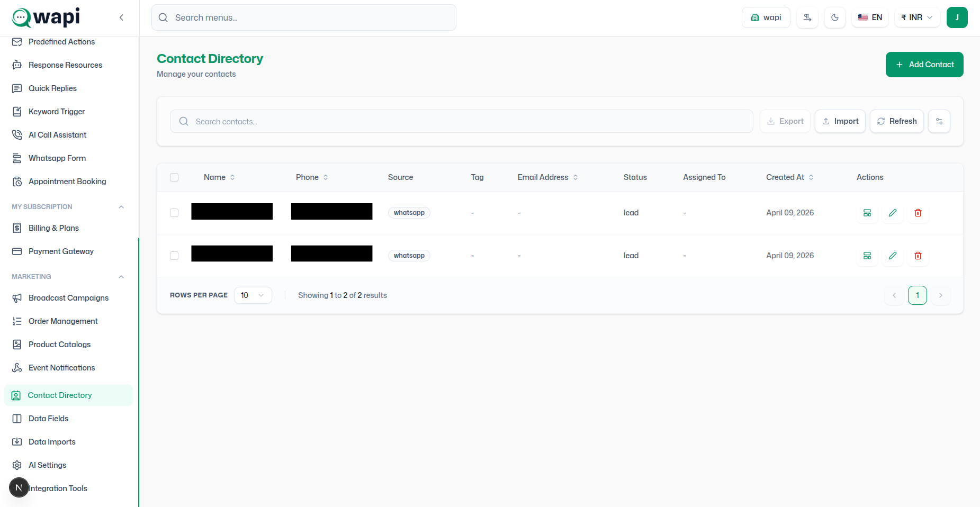Collapse the My Subscription section
The height and width of the screenshot is (507, 980).
[121, 207]
